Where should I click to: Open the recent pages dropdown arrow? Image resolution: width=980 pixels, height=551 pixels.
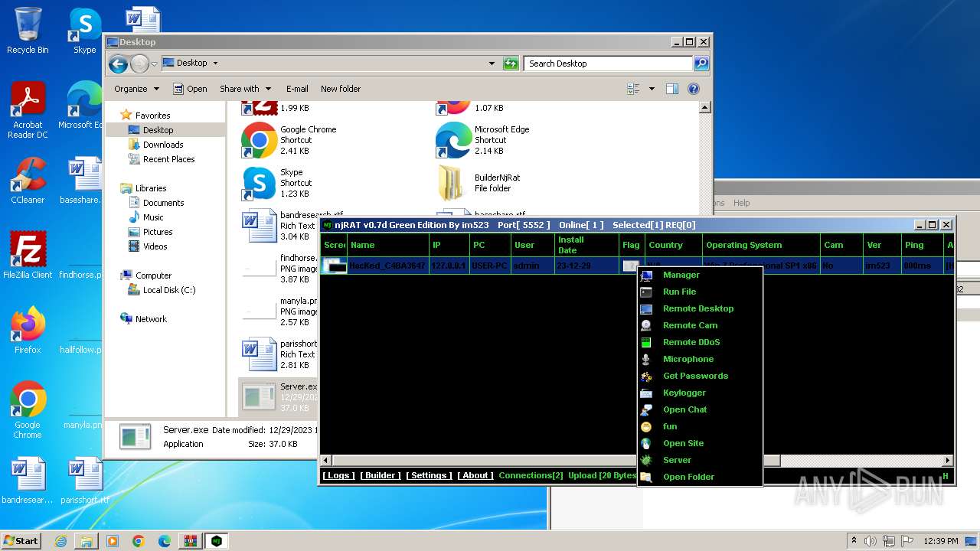click(155, 64)
